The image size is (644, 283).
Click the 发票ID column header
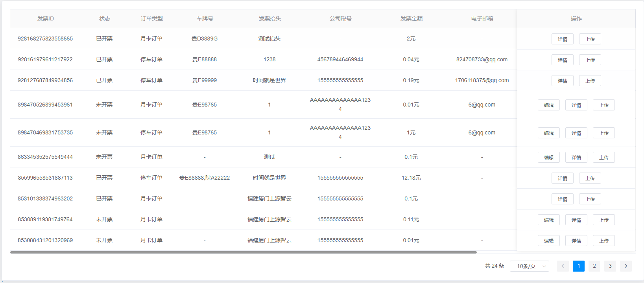[46, 18]
